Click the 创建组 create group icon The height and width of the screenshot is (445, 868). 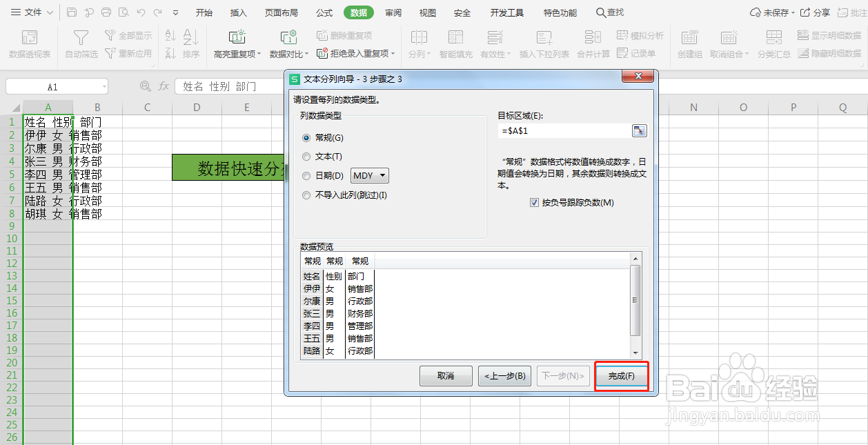(x=690, y=38)
